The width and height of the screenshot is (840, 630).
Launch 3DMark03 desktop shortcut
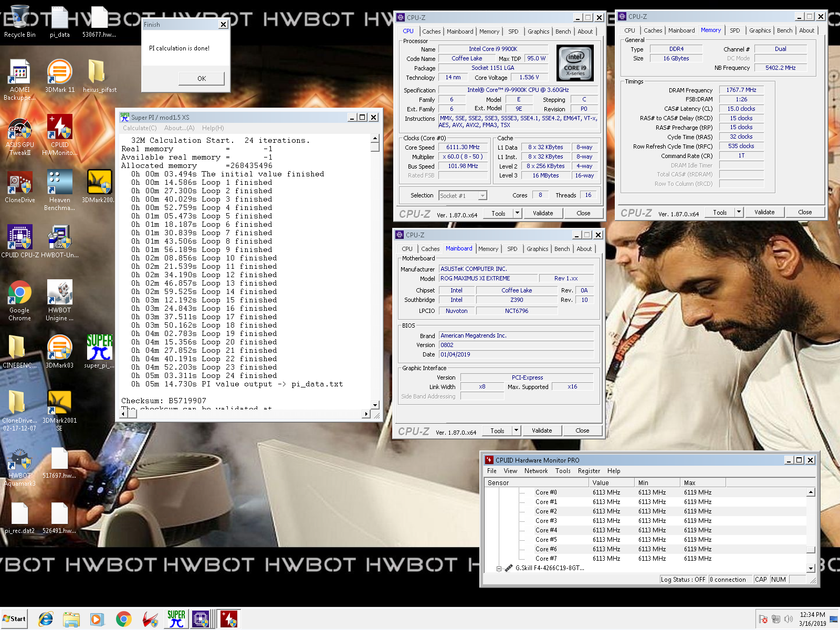[59, 352]
